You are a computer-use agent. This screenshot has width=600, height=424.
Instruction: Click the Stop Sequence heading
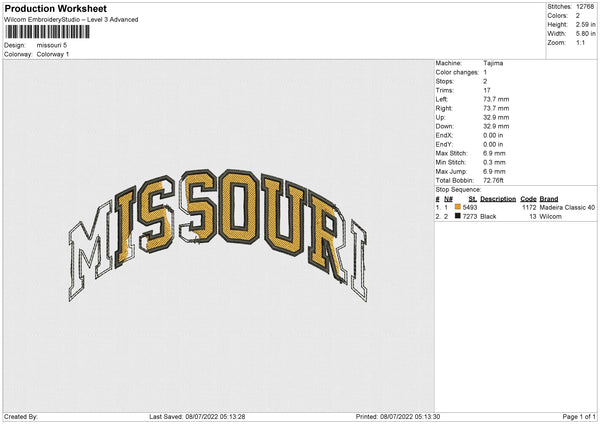[458, 190]
